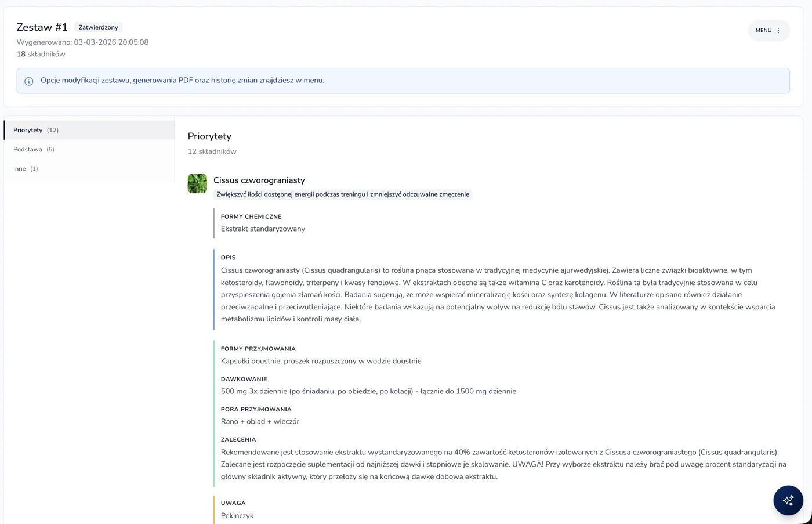Click the OPIS section label

coord(229,258)
